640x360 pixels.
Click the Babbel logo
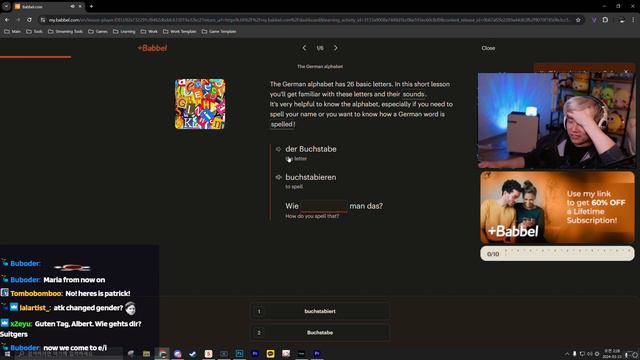click(x=152, y=48)
